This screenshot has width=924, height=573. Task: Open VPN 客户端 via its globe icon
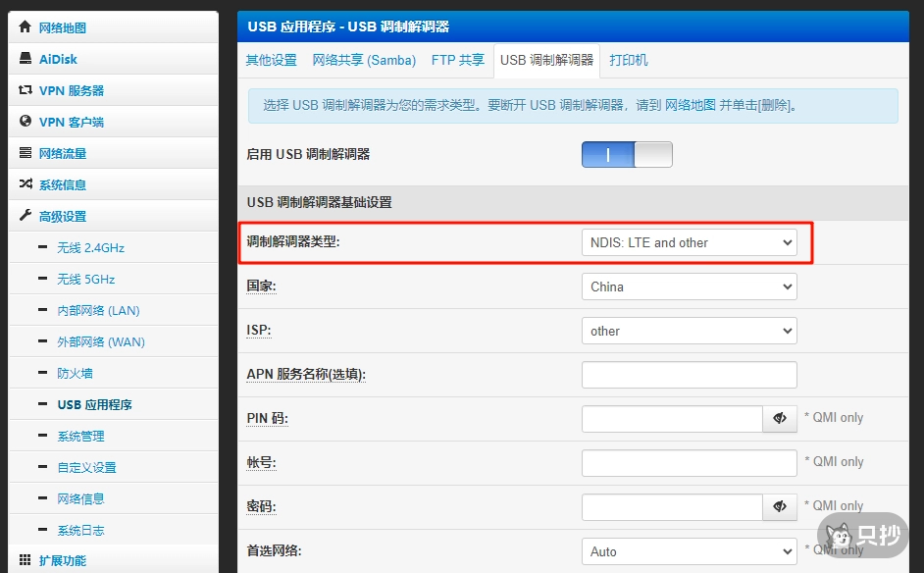point(25,121)
